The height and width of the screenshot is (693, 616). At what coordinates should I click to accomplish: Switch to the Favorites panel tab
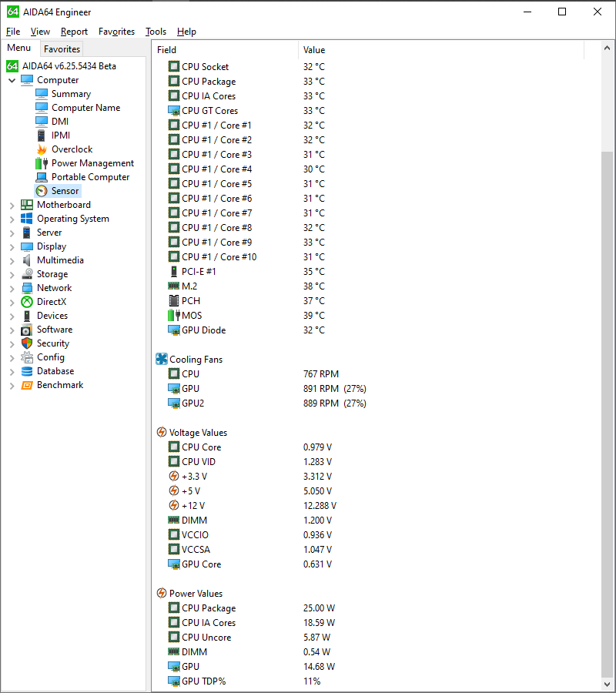pyautogui.click(x=62, y=49)
